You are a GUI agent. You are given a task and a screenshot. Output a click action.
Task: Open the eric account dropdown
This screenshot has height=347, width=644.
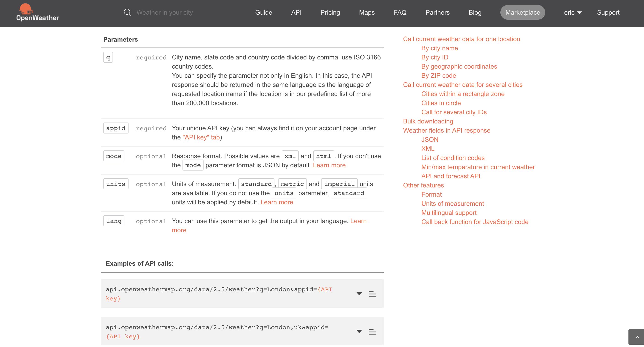click(572, 12)
